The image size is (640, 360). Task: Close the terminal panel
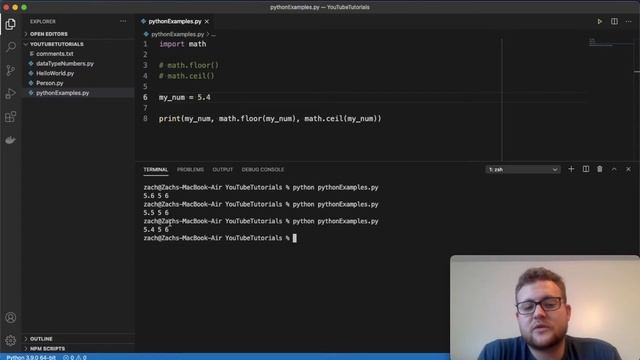pyautogui.click(x=628, y=169)
